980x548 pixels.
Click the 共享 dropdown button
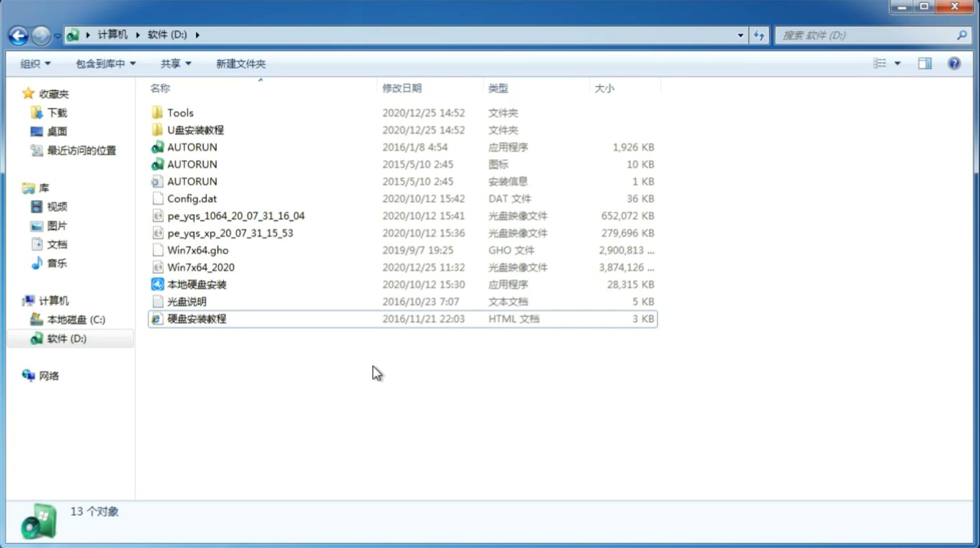pos(175,63)
